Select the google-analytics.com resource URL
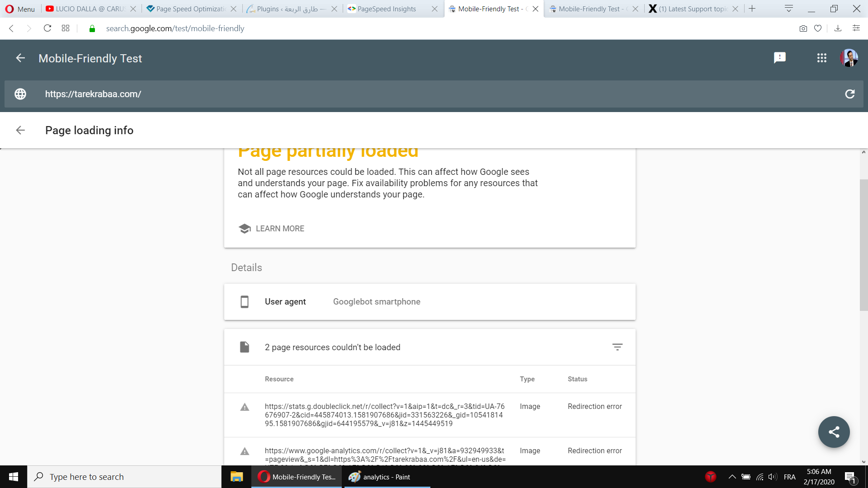The height and width of the screenshot is (488, 868). (x=385, y=455)
